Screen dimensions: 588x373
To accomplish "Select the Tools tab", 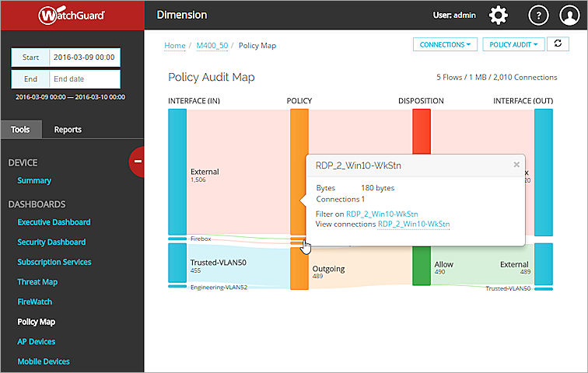I will (20, 130).
